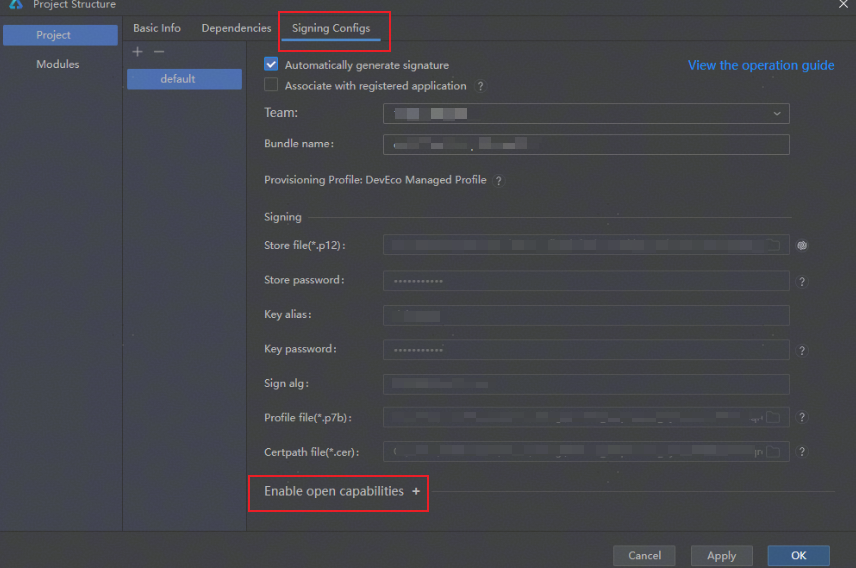Expand Enable open capabilities section
This screenshot has height=568, width=856.
tap(416, 491)
